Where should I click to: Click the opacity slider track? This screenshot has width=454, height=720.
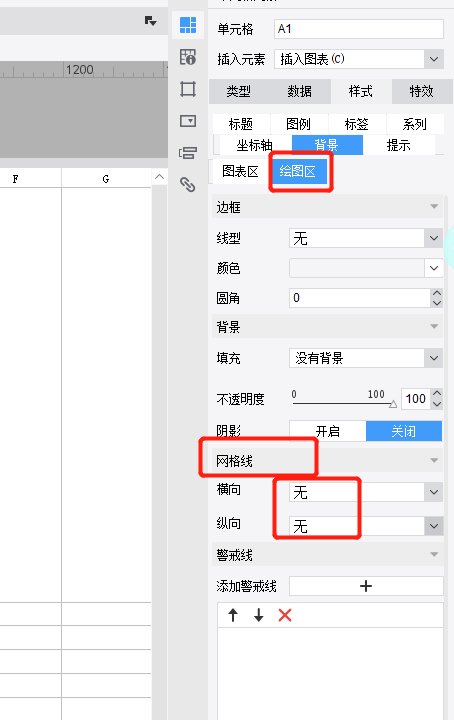pyautogui.click(x=344, y=404)
